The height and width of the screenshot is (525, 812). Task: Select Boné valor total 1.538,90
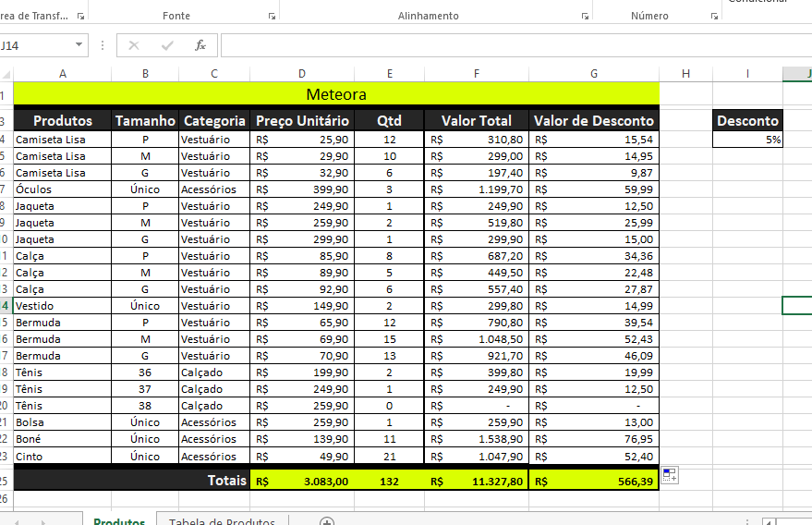click(477, 439)
